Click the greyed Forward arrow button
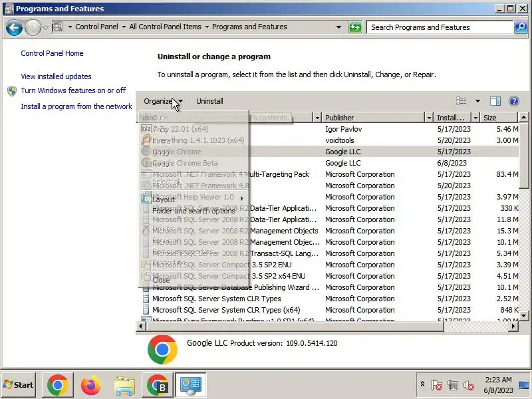This screenshot has height=399, width=532. coord(33,28)
